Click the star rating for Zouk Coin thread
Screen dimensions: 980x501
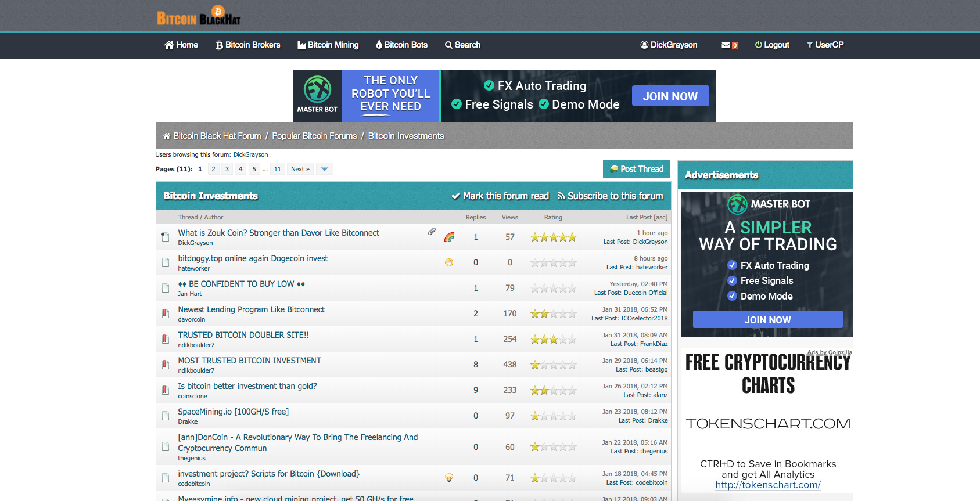[x=554, y=237]
